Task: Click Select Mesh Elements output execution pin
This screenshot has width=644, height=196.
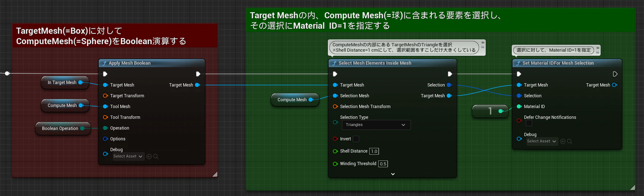Action: 450,74
